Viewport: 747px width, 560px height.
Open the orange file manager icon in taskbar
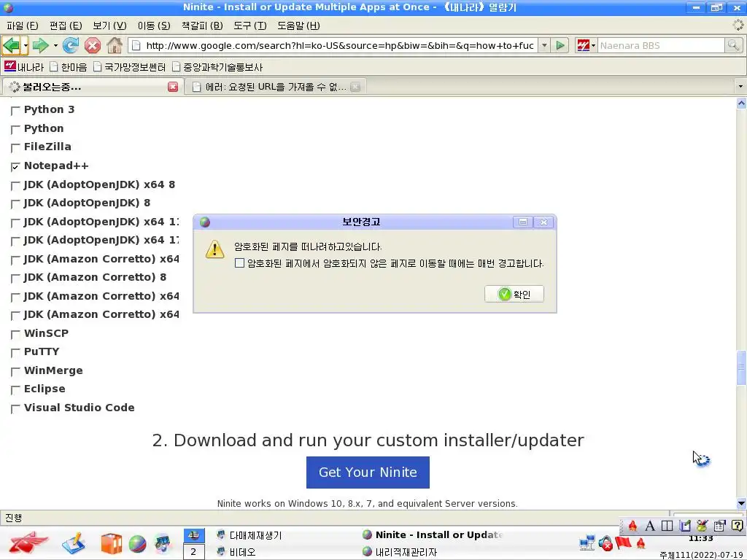pos(111,544)
